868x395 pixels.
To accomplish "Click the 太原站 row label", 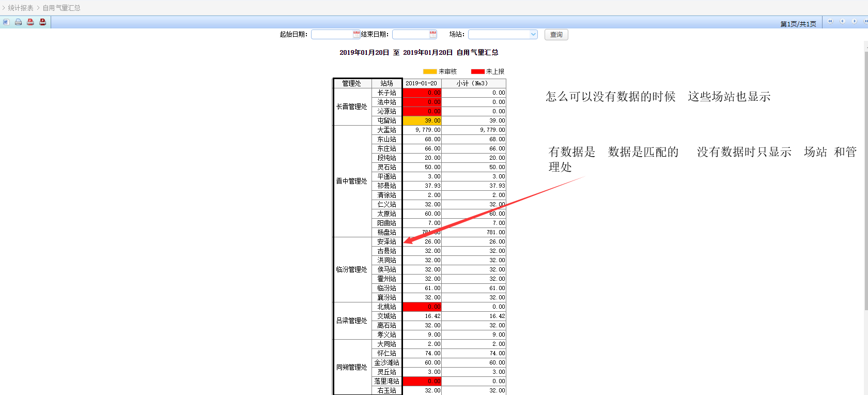I will pyautogui.click(x=387, y=214).
